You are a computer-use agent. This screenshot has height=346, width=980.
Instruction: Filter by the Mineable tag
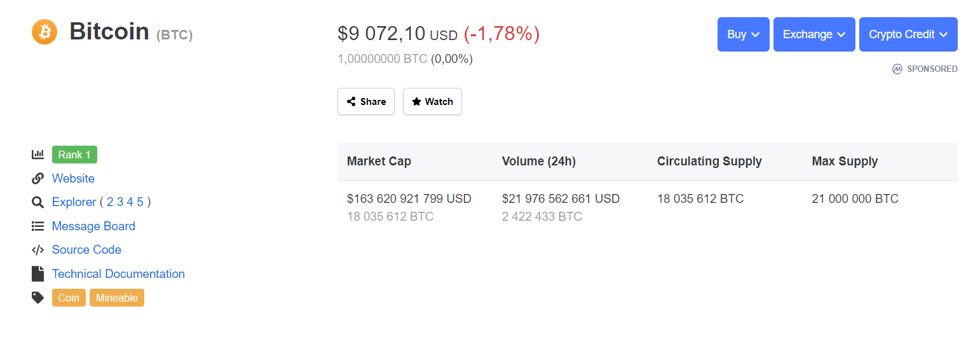point(117,298)
